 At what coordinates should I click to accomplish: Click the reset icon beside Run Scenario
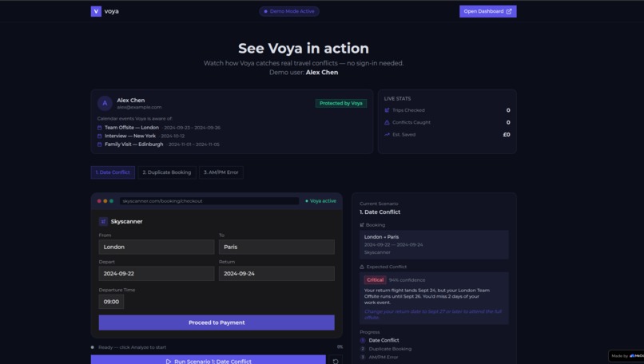click(336, 361)
